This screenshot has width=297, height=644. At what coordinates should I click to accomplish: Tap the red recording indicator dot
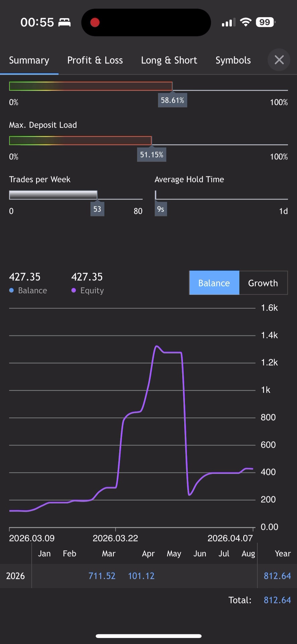pos(95,22)
